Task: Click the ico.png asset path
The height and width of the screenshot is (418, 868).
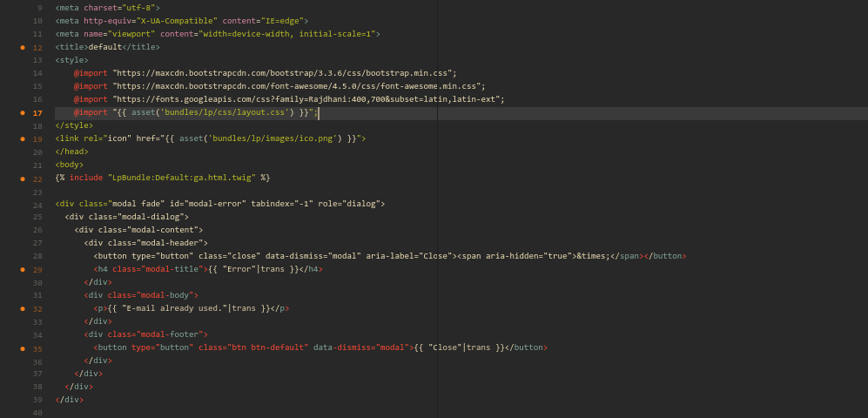Action: pyautogui.click(x=272, y=138)
